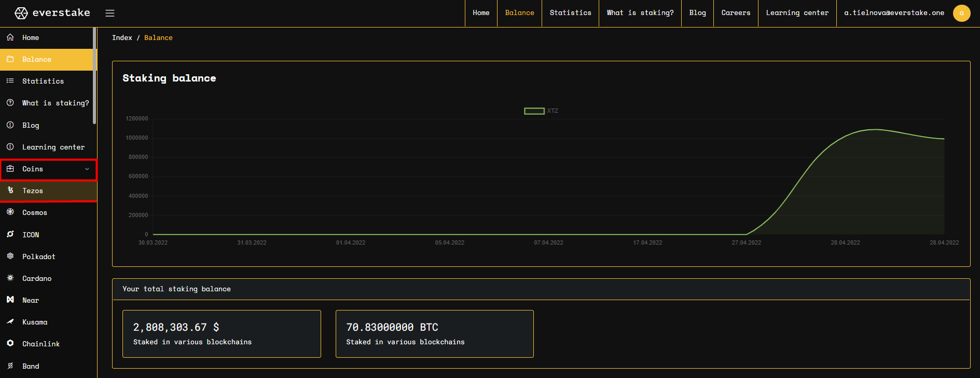Screen dimensions: 980x378
Task: Select Balance in the top navigation
Action: (x=520, y=13)
